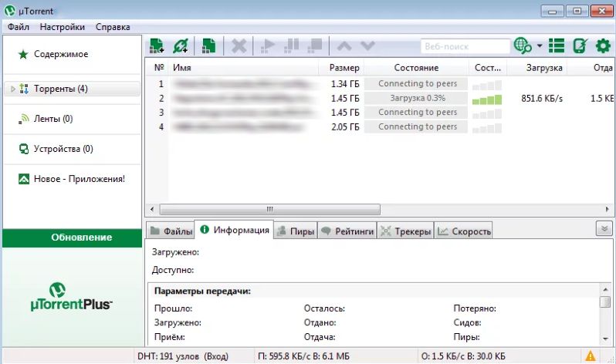
Task: Click the list view toggle icon
Action: click(557, 46)
